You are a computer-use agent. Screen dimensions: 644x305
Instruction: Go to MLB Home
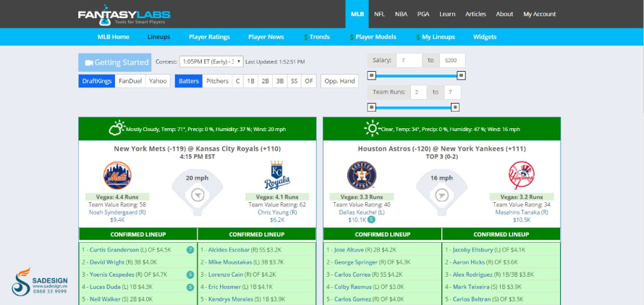[x=114, y=37]
